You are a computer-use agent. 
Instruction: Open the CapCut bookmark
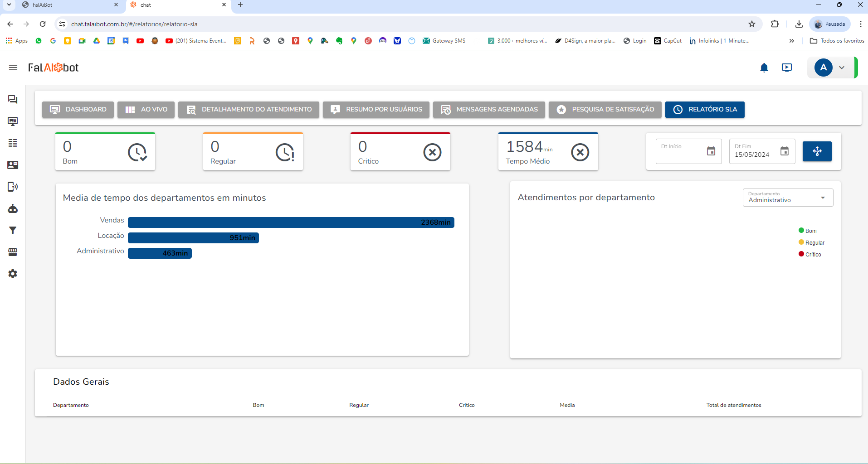pyautogui.click(x=668, y=41)
